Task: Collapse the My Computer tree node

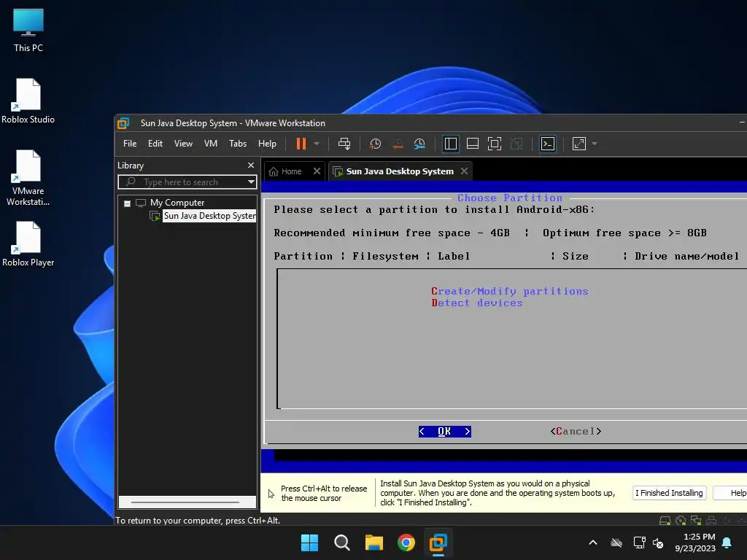Action: 127,203
